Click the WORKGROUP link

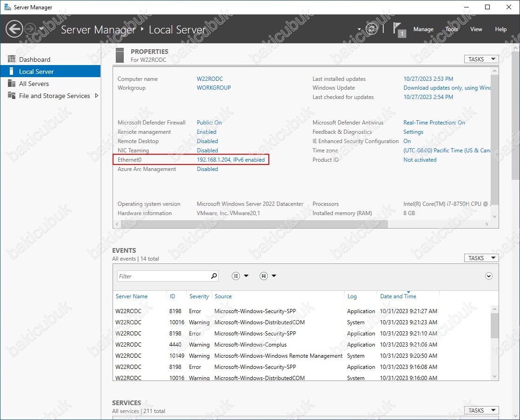[x=213, y=88]
